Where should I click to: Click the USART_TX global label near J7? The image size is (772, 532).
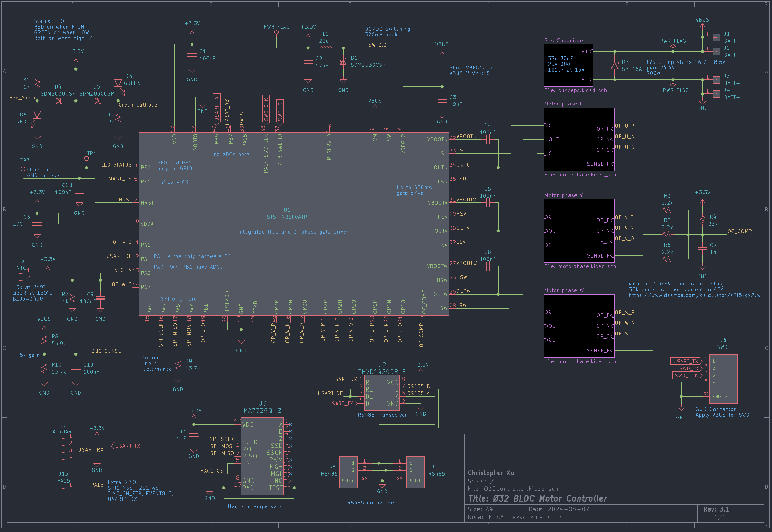point(127,446)
